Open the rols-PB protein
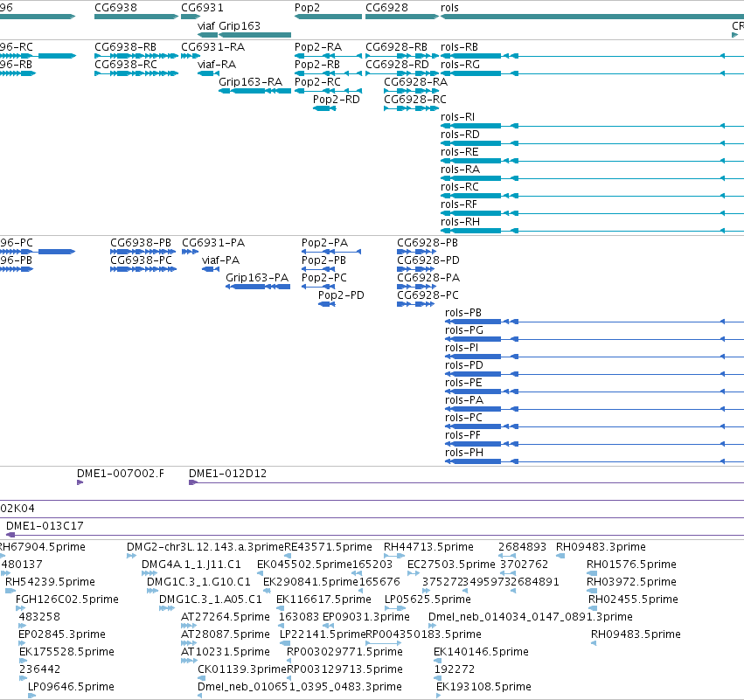The width and height of the screenshot is (744, 700). click(463, 313)
